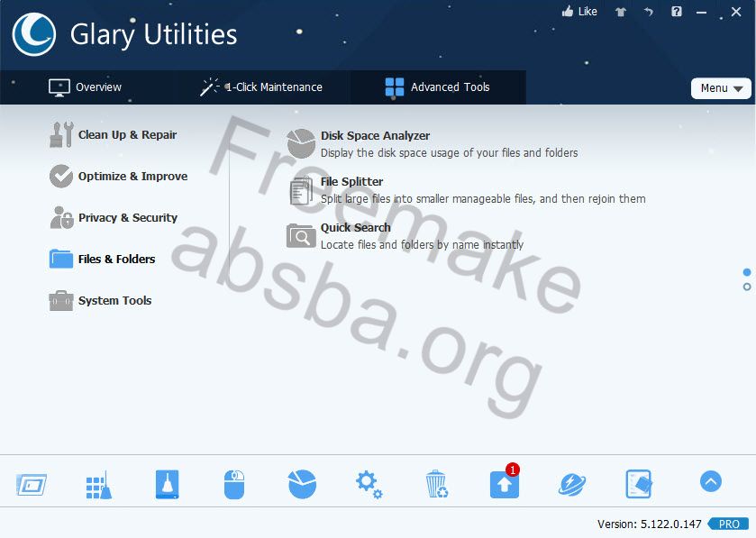756x538 pixels.
Task: Launch Registry Cleaner grid-broom icon
Action: click(x=99, y=485)
